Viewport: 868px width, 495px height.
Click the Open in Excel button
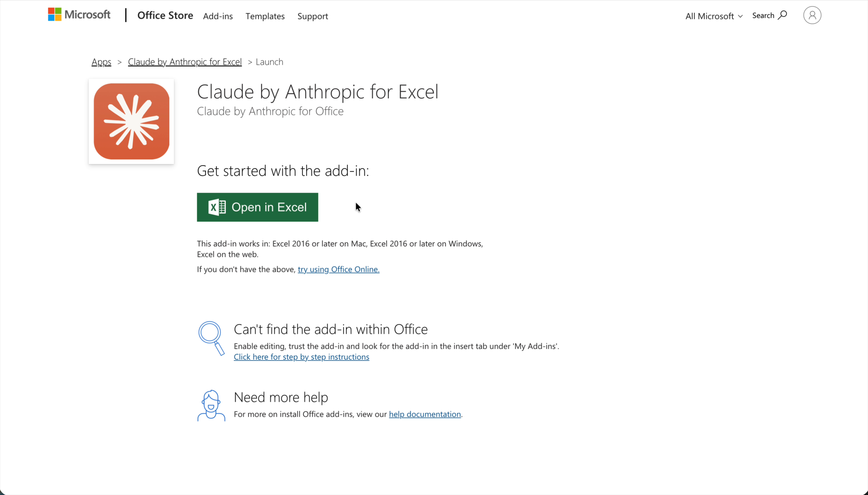coord(257,207)
